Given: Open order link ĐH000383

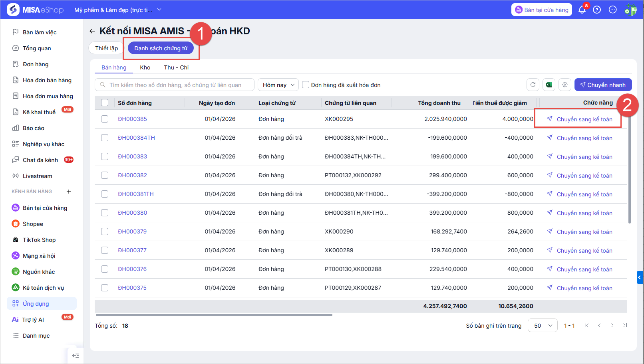Looking at the screenshot, I should click(132, 156).
